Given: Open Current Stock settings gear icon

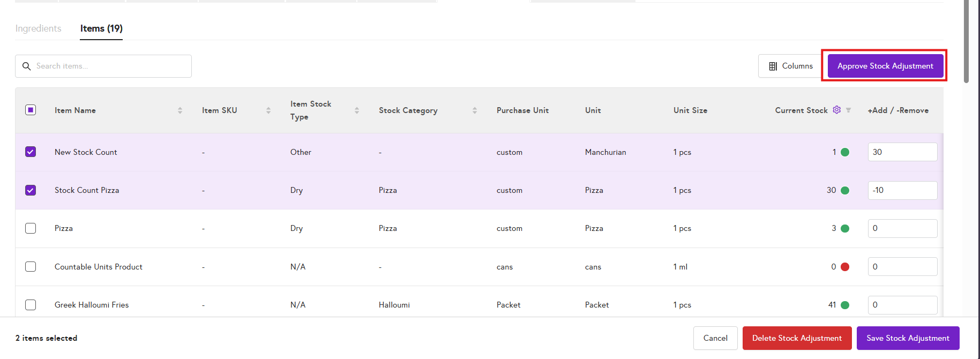Looking at the screenshot, I should click(x=836, y=110).
